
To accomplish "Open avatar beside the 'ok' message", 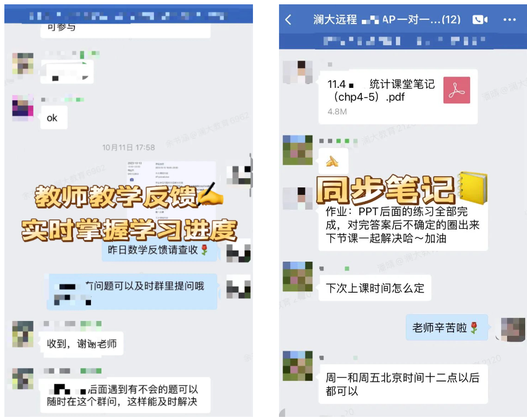I will [x=23, y=106].
